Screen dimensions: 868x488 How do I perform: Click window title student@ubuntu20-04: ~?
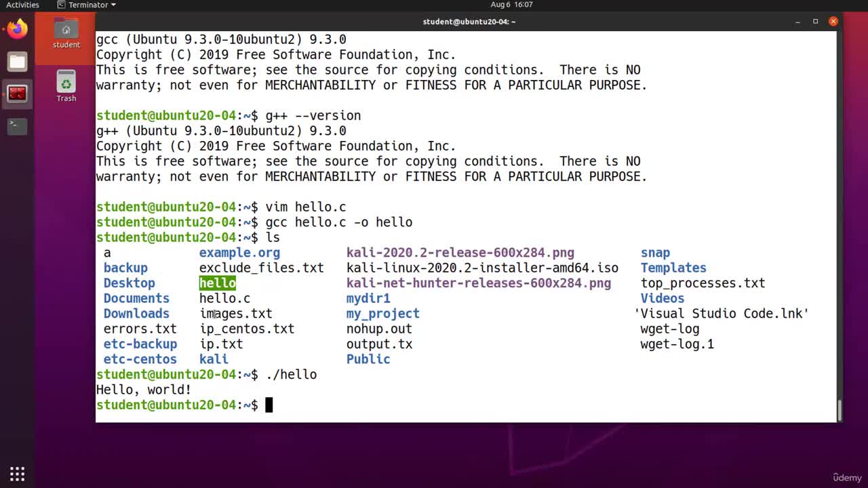(x=469, y=22)
